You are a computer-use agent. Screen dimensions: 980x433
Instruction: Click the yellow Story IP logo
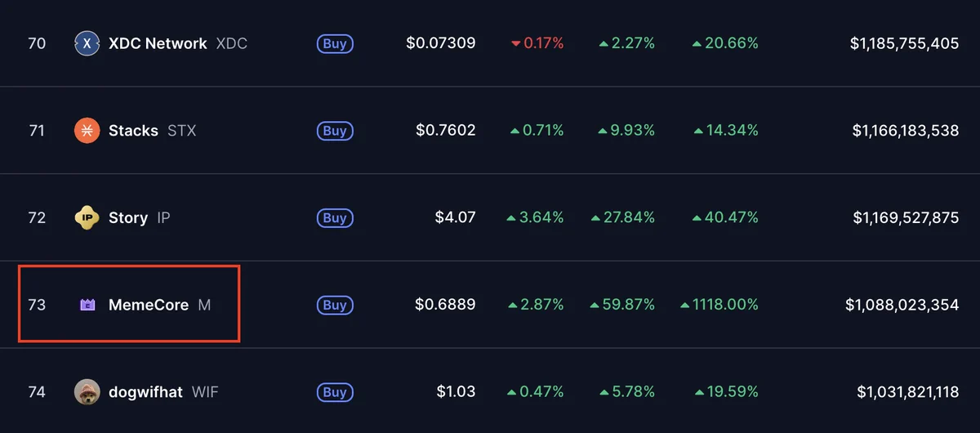tap(87, 217)
